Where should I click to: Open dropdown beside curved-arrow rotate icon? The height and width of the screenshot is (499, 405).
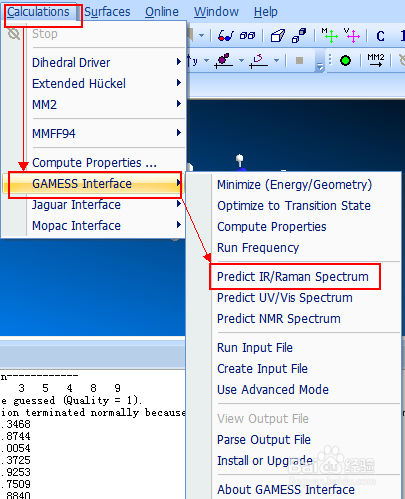(276, 61)
